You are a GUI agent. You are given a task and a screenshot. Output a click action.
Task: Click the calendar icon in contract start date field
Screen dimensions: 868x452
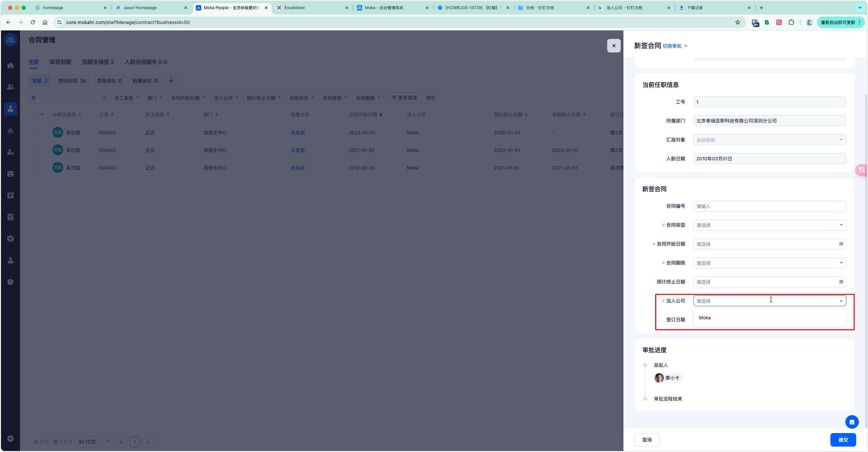(x=841, y=244)
